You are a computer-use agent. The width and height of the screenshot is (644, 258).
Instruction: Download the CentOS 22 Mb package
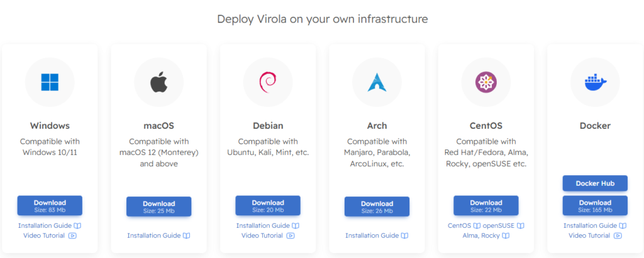click(486, 206)
